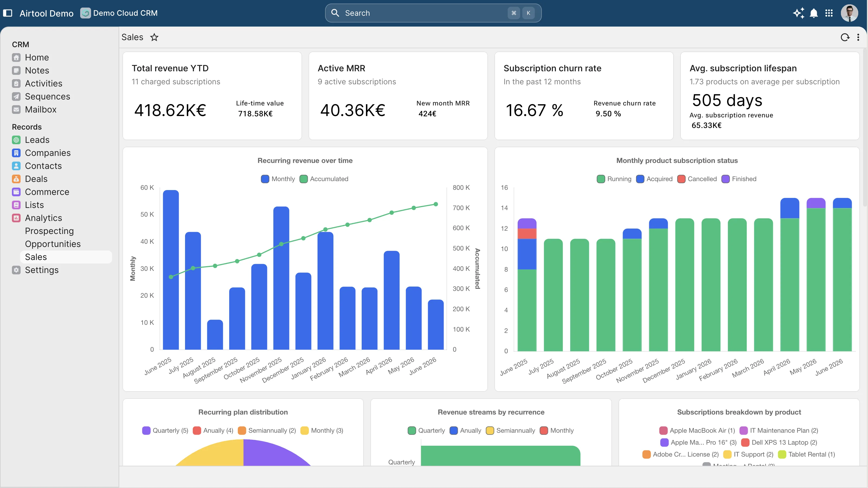The image size is (868, 488).
Task: Click the Companies building icon
Action: pyautogui.click(x=16, y=153)
